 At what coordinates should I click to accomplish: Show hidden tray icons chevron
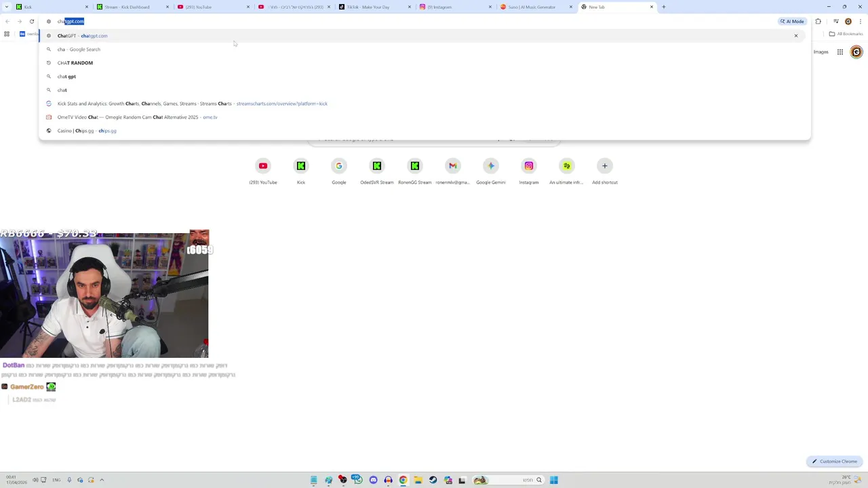(x=102, y=480)
